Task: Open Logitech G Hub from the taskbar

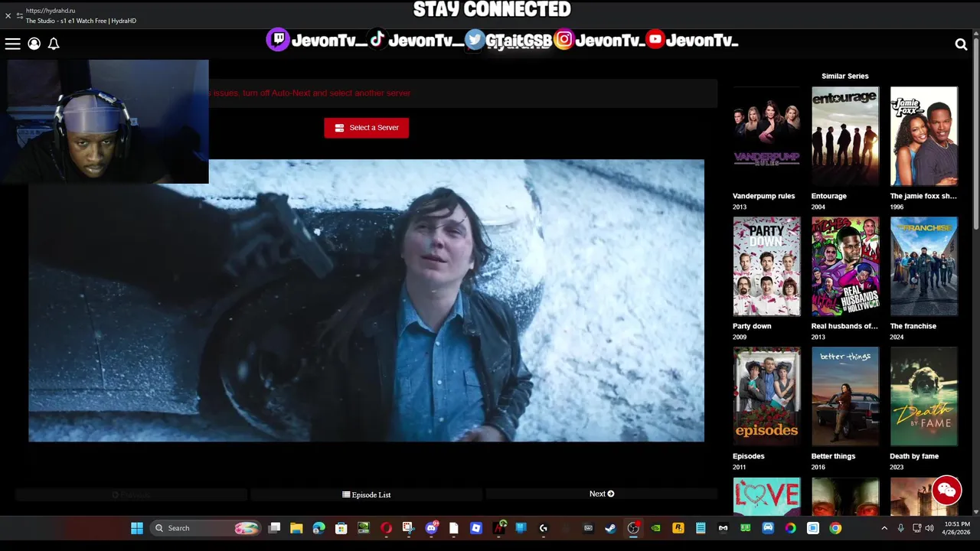Action: (x=544, y=528)
